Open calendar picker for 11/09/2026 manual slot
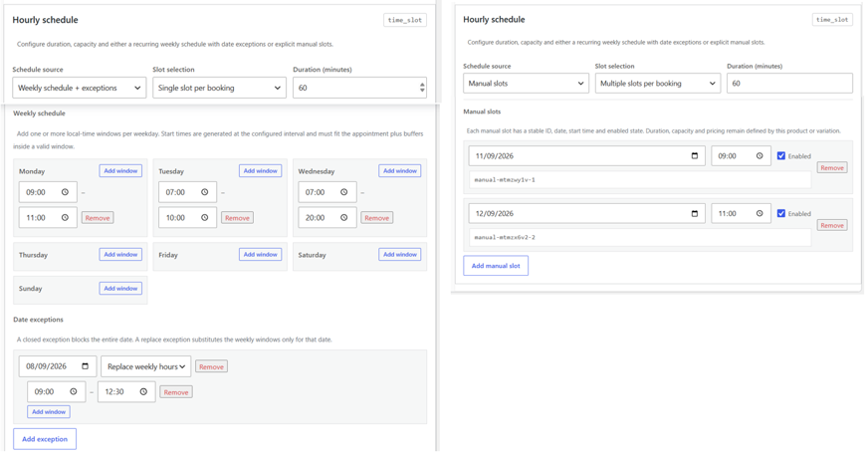The height and width of the screenshot is (457, 868). click(695, 156)
